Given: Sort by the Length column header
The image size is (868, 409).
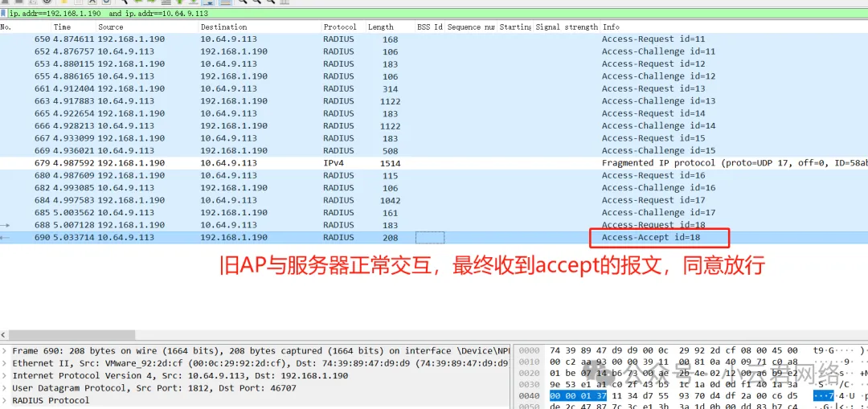Looking at the screenshot, I should [x=381, y=27].
